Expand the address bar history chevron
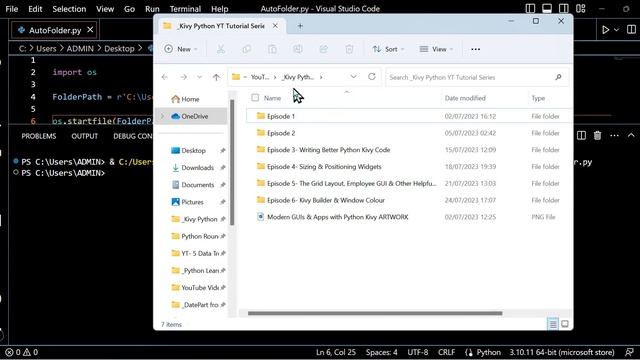This screenshot has height=360, width=640. 353,77
